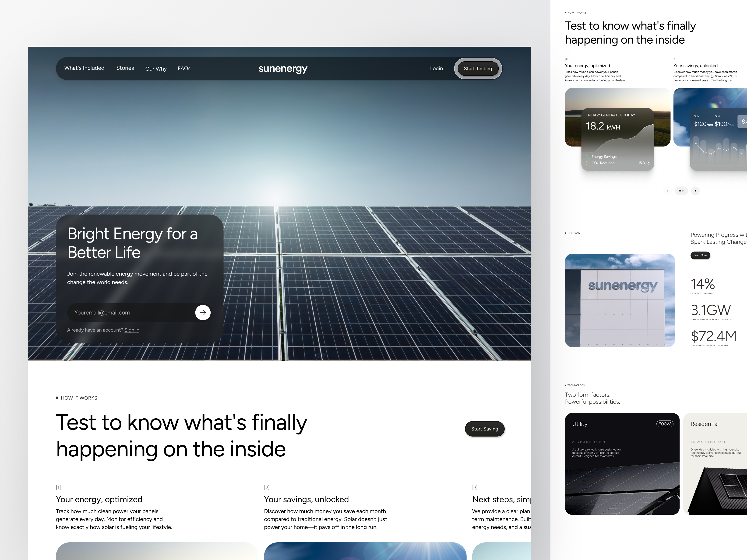Screen dimensions: 747x560
Task: Click the Login link
Action: click(x=436, y=69)
